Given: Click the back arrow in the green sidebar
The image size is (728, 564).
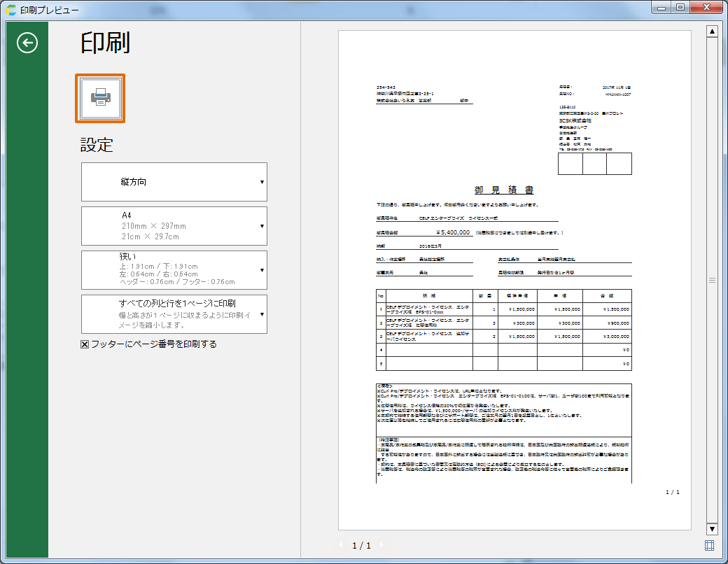Looking at the screenshot, I should click(x=27, y=44).
